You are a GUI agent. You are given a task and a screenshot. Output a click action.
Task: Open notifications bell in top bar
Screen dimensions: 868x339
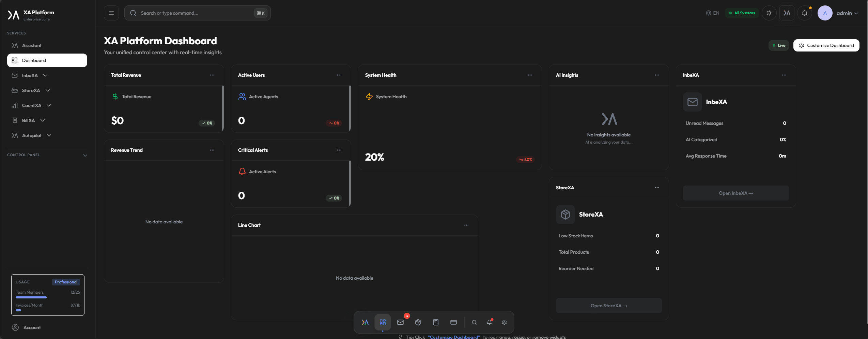tap(805, 13)
